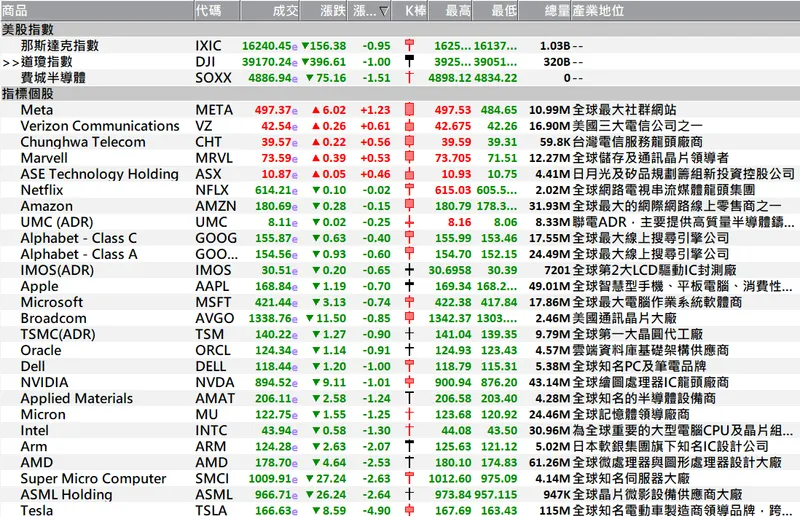This screenshot has height=517, width=800.
Task: Click the candlestick icon for MRVL
Action: point(409,158)
